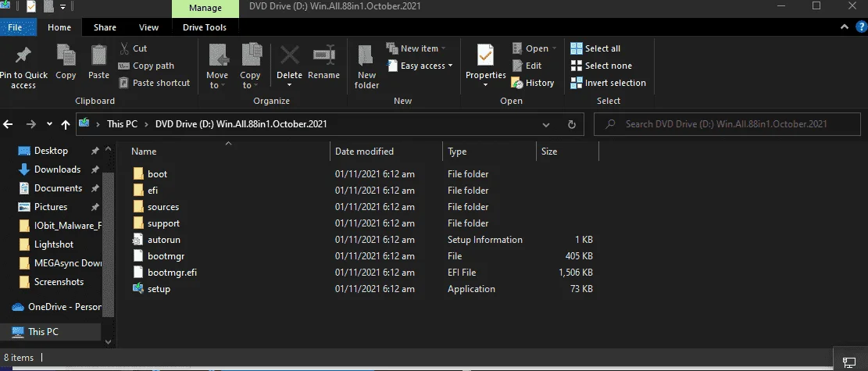Click the search DVD Drive input field
Viewport: 868px width, 371px height.
[x=727, y=124]
